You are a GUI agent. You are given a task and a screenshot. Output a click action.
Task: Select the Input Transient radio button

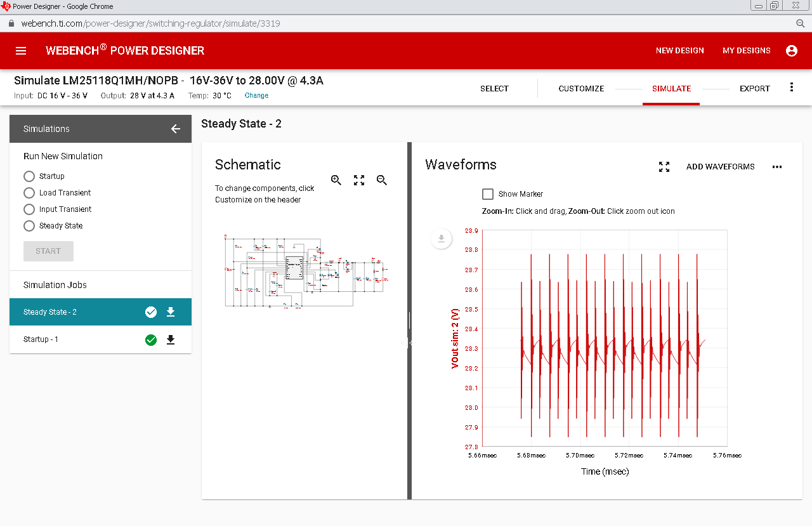[x=29, y=209]
